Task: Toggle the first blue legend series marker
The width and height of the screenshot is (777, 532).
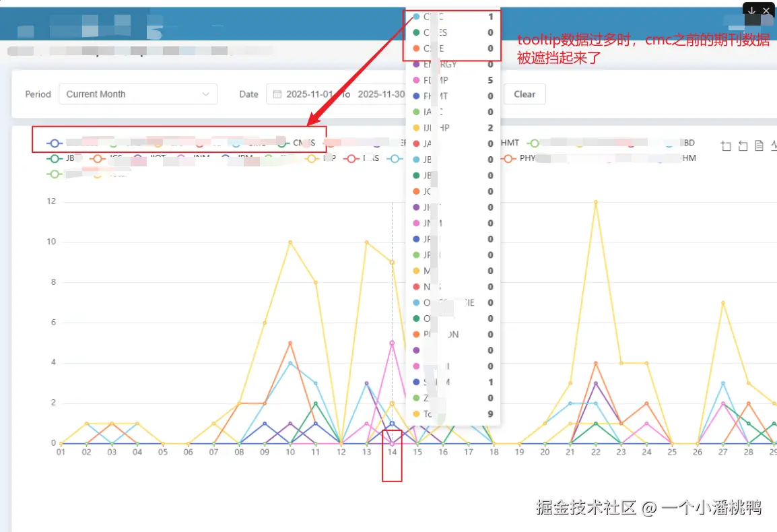Action: pos(55,143)
